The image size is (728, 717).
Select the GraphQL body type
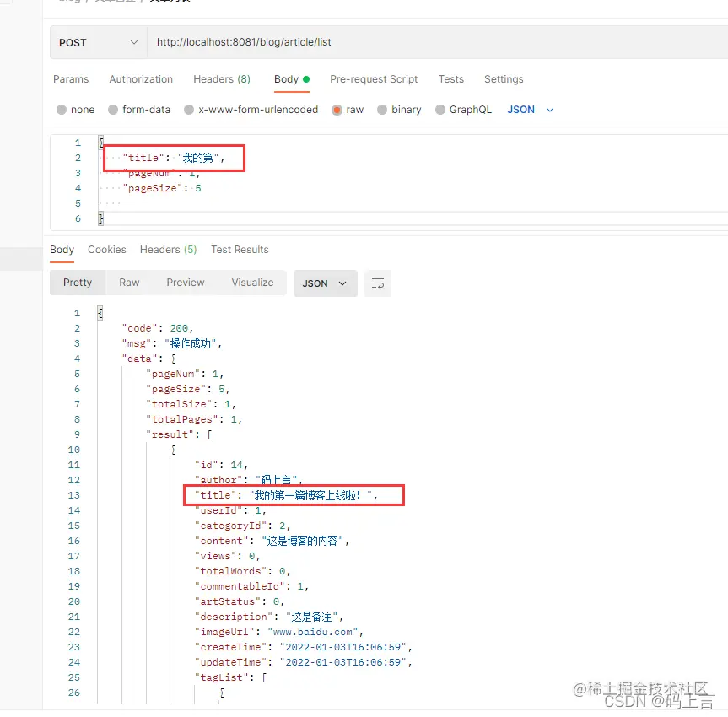click(x=463, y=110)
